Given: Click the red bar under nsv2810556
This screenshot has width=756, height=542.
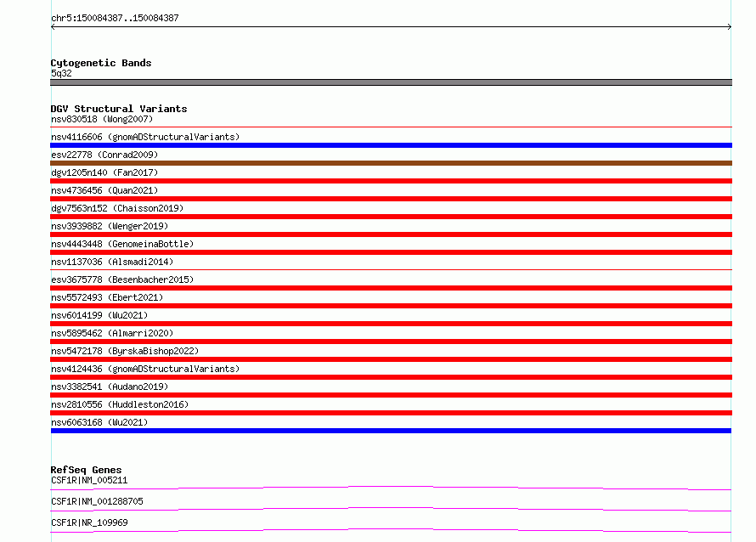Looking at the screenshot, I should pos(391,413).
